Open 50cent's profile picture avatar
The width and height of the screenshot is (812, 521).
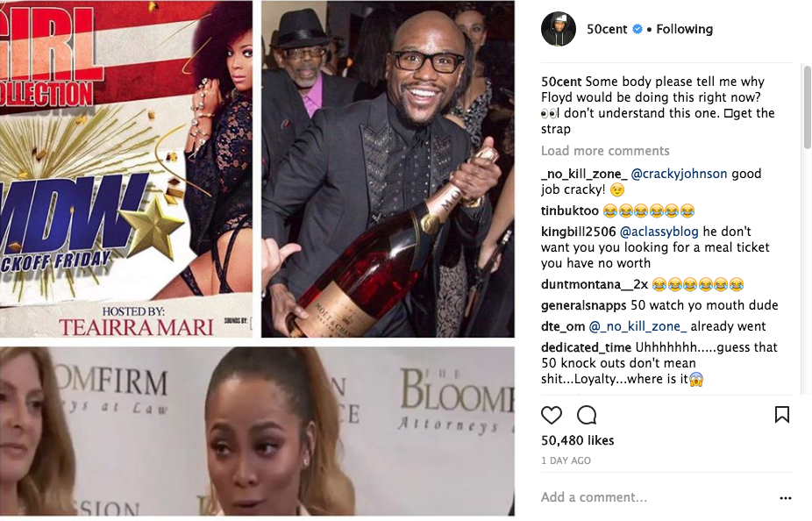[x=559, y=29]
